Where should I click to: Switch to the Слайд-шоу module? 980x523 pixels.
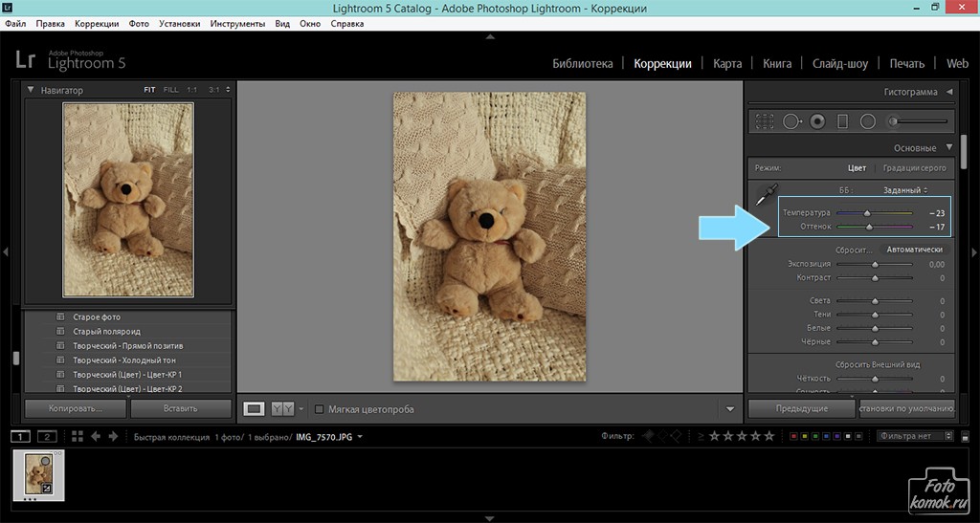click(840, 64)
